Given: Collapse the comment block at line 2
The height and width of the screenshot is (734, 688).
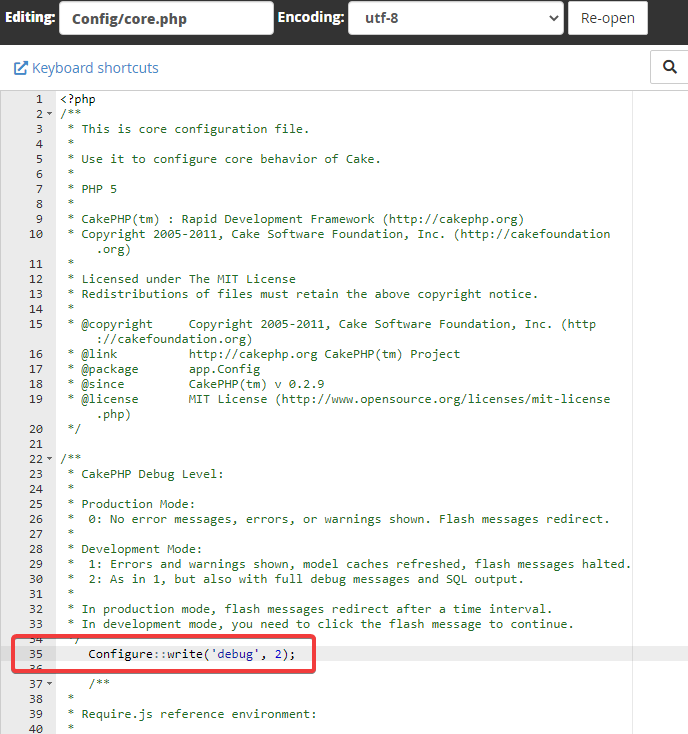Looking at the screenshot, I should [50, 114].
